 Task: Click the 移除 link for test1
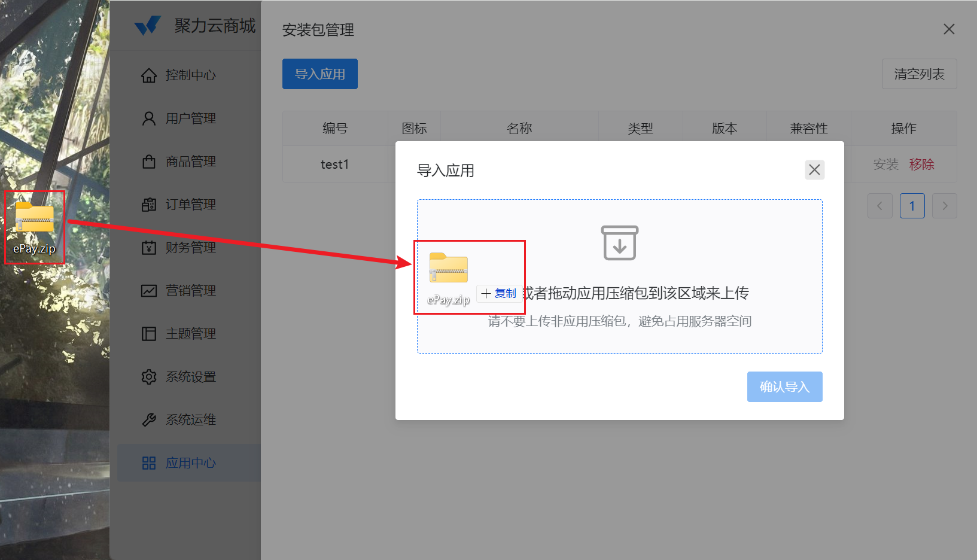tap(921, 165)
